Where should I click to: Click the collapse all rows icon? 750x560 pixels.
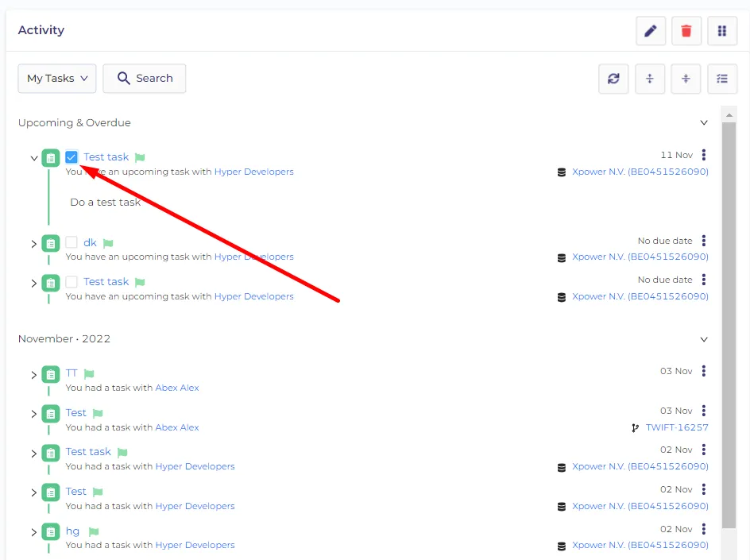click(686, 79)
